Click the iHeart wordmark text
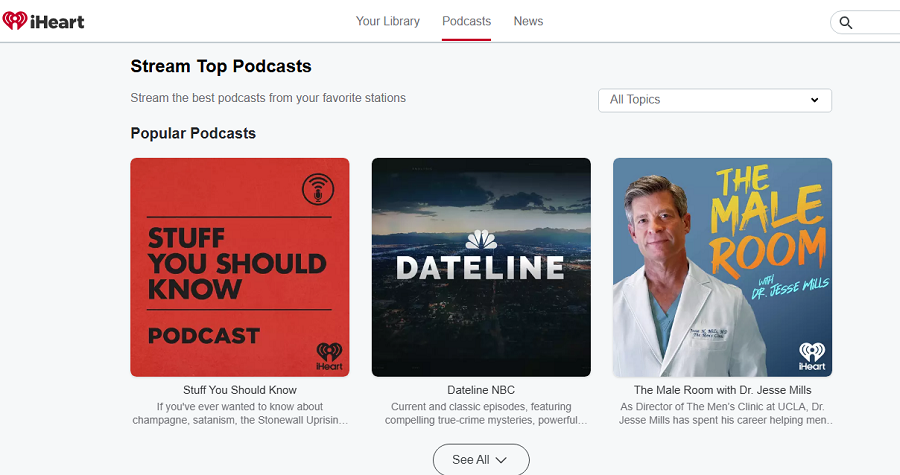900x475 pixels. coord(57,22)
